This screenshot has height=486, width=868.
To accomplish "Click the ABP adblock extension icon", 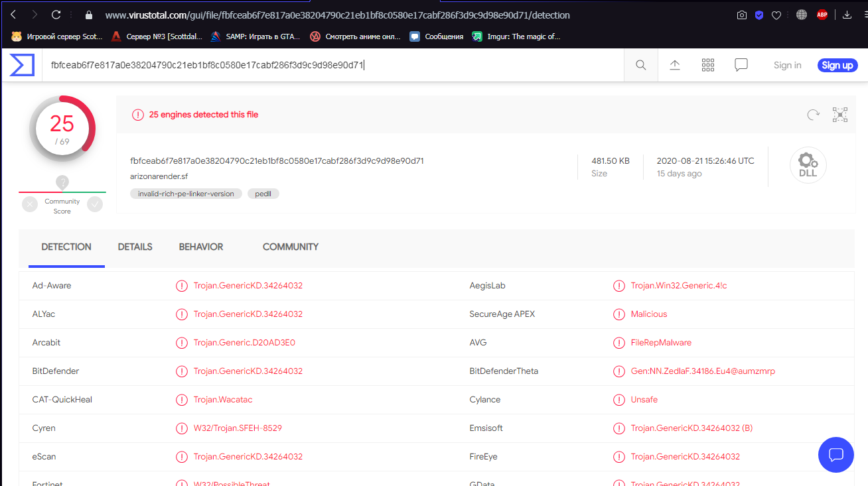I will click(822, 15).
